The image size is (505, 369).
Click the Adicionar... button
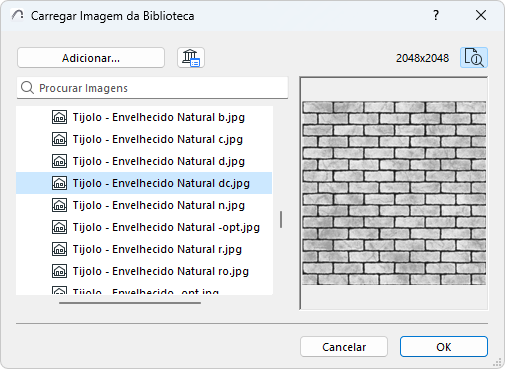91,58
